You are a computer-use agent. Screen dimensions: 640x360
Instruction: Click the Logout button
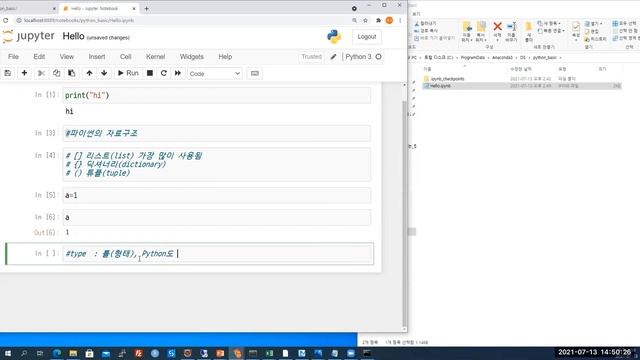pos(367,37)
